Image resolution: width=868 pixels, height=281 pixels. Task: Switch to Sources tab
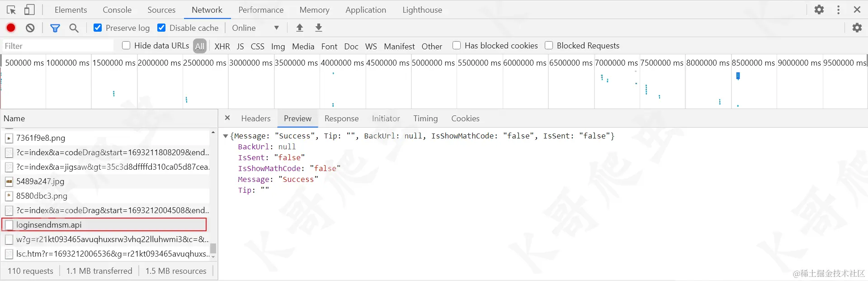(161, 10)
